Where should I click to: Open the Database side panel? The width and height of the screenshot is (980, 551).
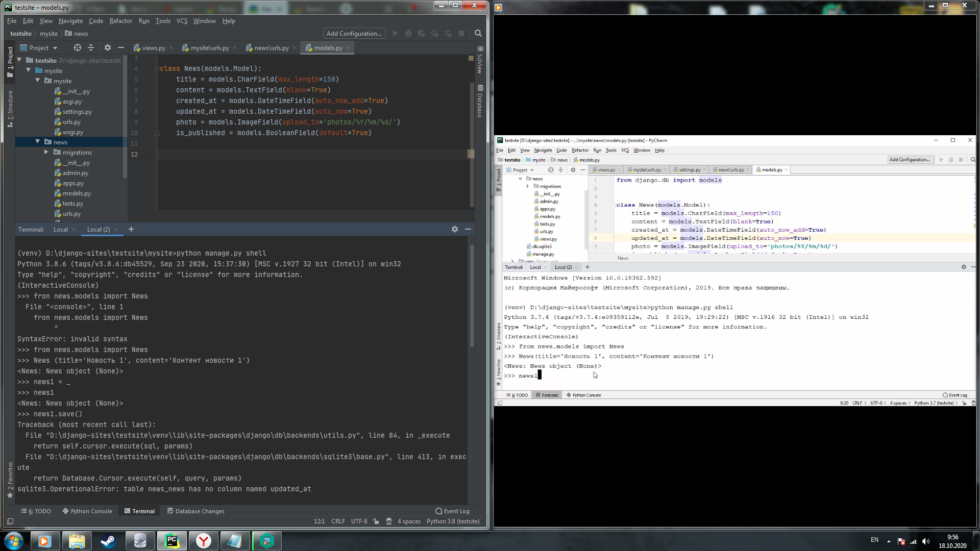tap(480, 102)
